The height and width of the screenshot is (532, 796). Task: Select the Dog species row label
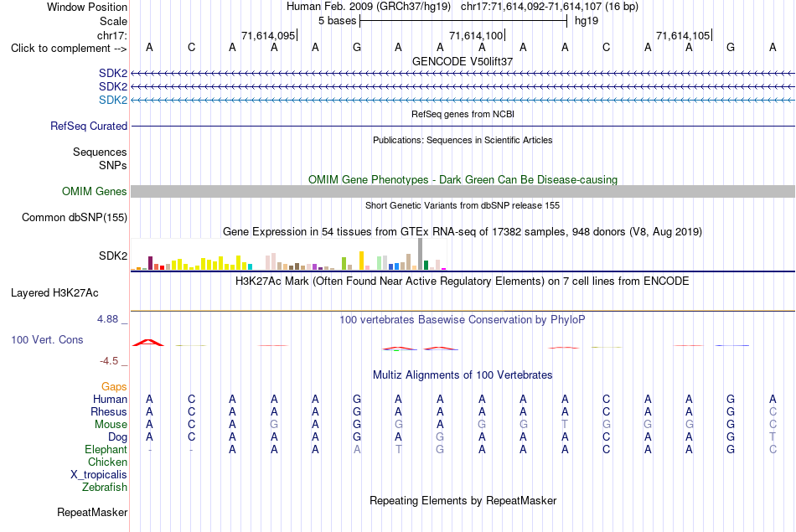(117, 437)
